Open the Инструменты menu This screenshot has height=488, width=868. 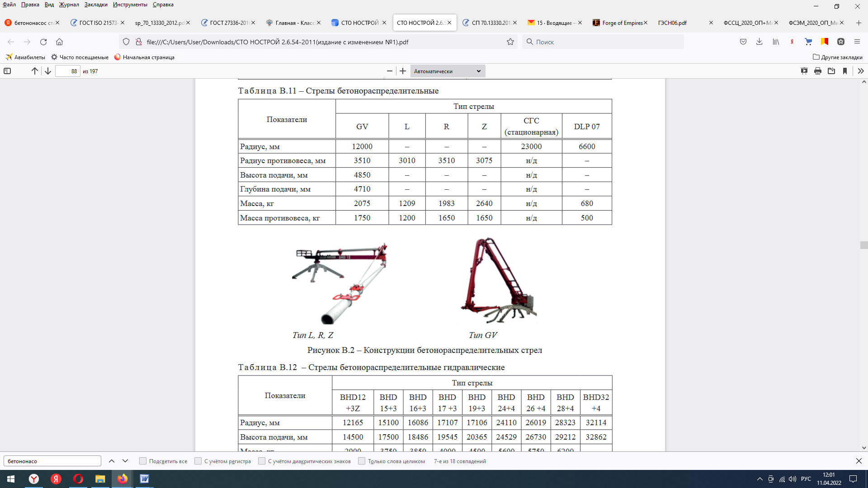130,5
